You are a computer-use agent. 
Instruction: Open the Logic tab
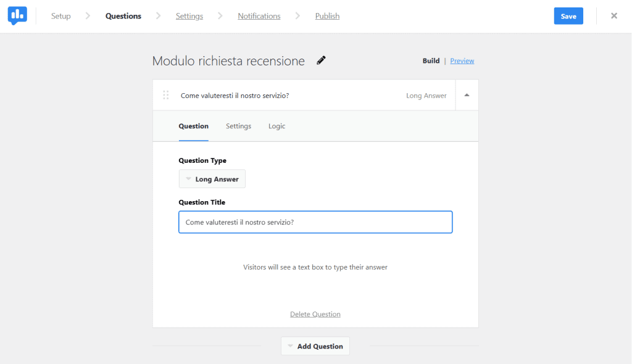[276, 126]
